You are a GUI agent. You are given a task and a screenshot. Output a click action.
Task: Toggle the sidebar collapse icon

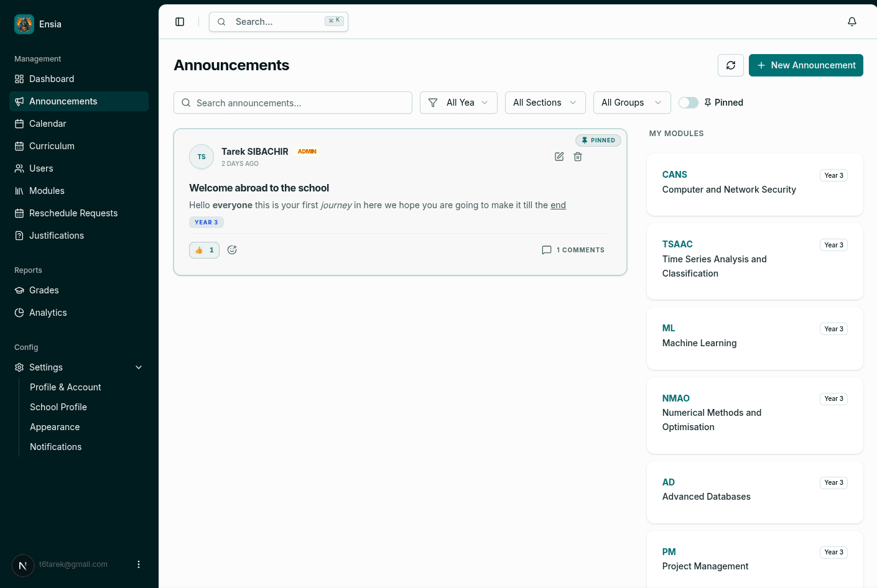(x=180, y=21)
